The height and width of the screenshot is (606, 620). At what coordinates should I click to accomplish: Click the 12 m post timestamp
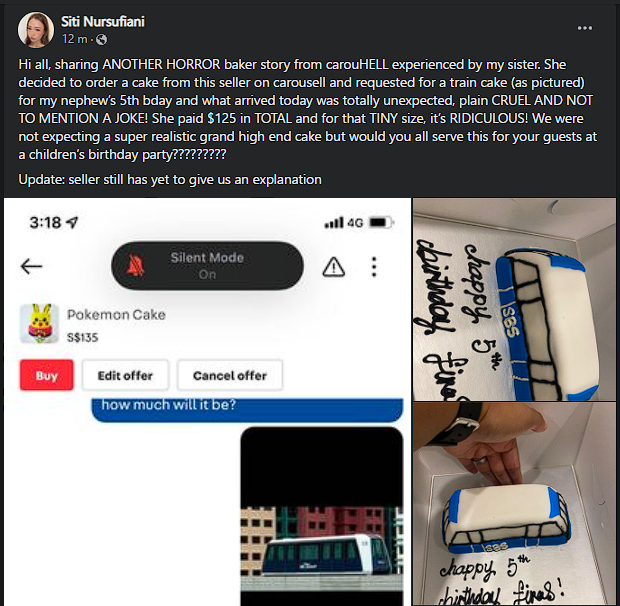point(75,39)
